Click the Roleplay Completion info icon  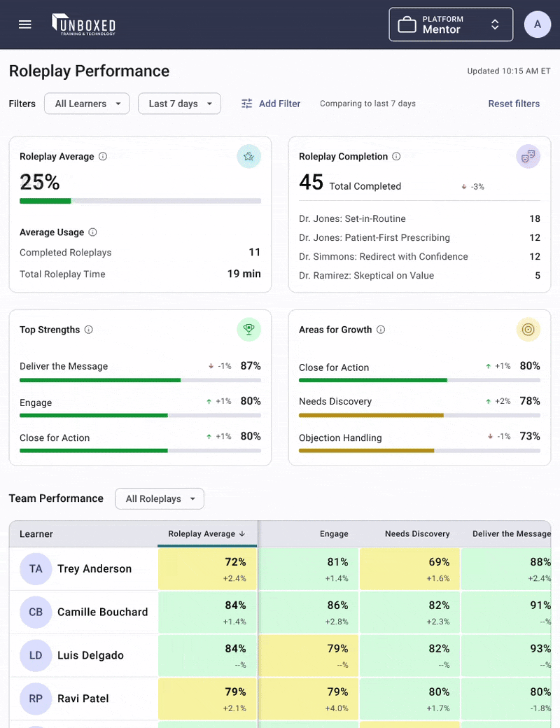(x=396, y=157)
